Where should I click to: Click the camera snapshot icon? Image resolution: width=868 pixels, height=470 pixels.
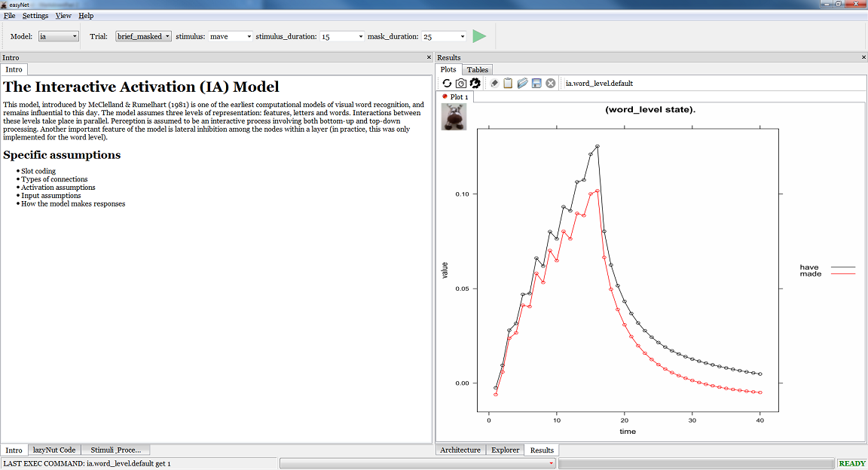pyautogui.click(x=461, y=83)
